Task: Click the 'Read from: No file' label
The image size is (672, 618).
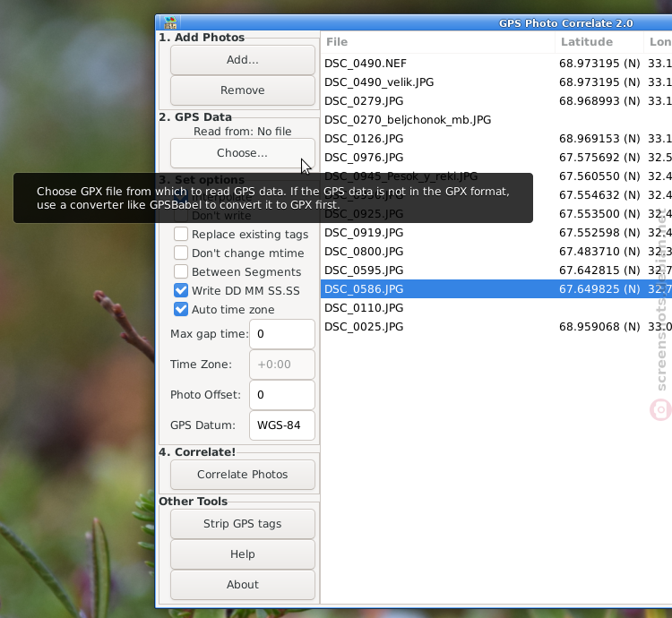Action: coord(243,132)
